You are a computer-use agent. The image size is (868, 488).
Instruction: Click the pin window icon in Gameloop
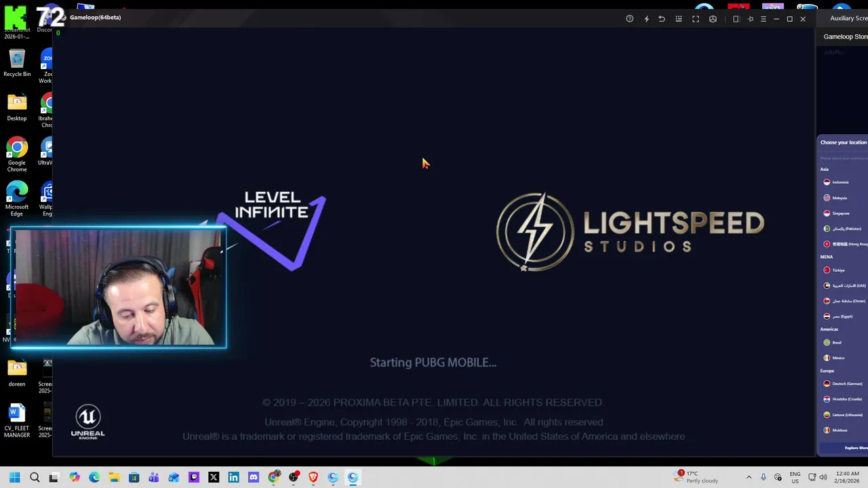tap(750, 19)
